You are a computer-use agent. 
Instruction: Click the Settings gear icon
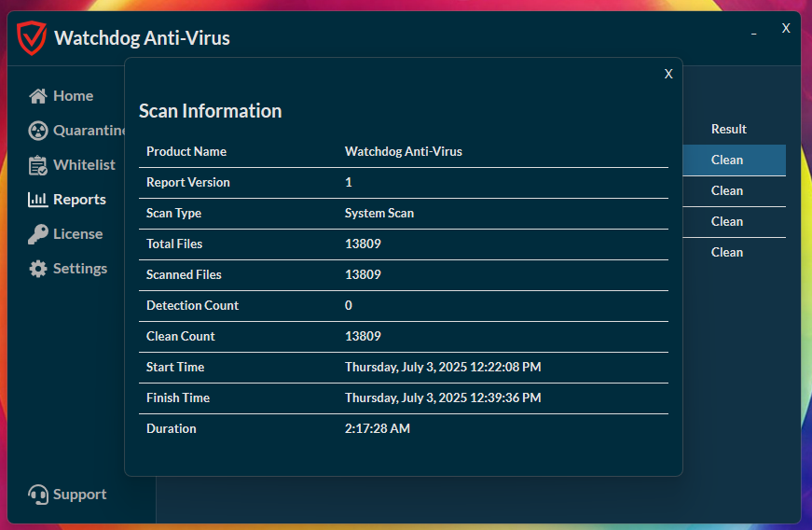click(38, 269)
